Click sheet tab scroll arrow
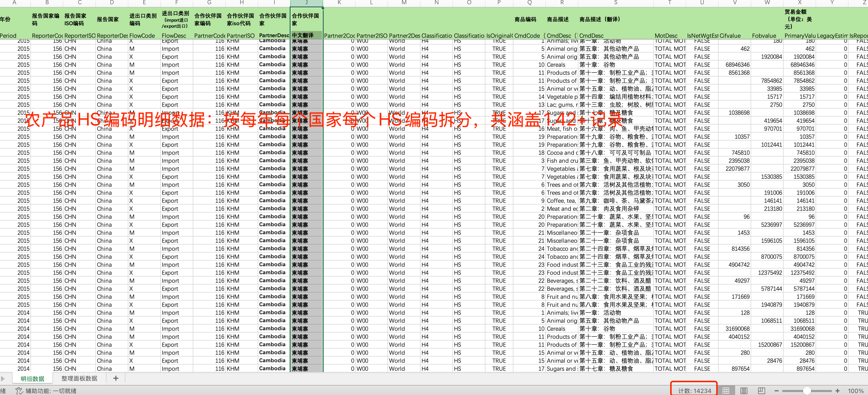 coord(3,378)
